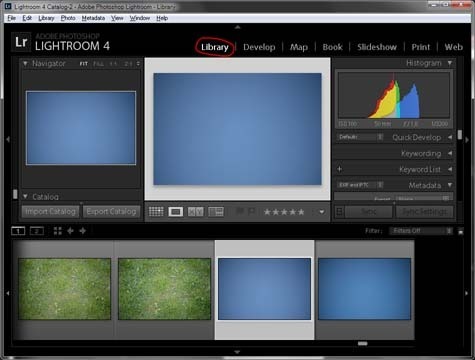
Task: Open the Map module
Action: point(299,47)
